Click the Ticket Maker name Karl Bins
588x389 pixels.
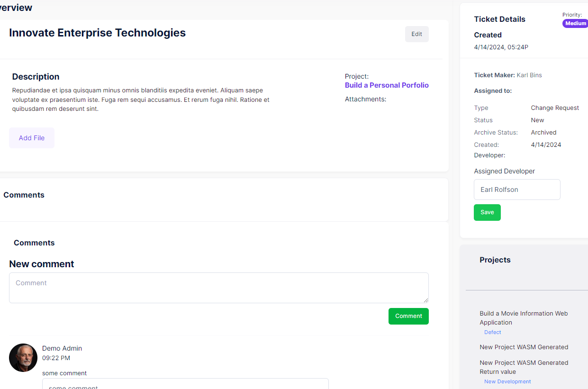pyautogui.click(x=529, y=75)
